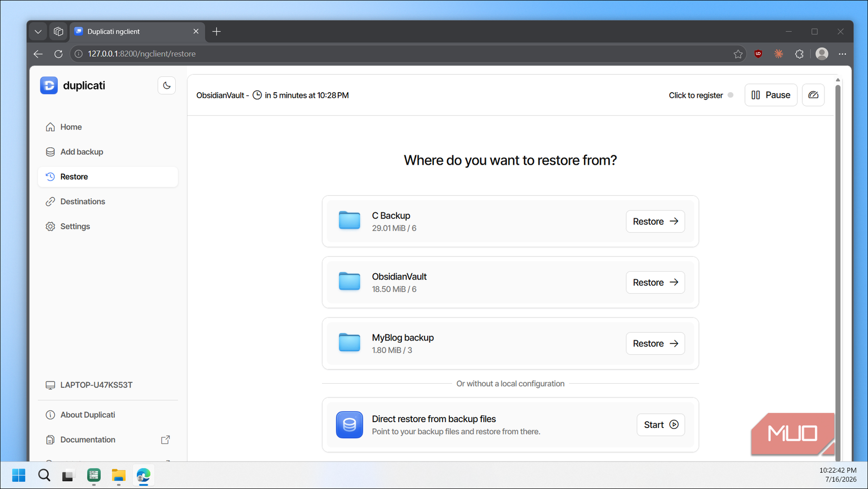
Task: Pause the Duplicati scheduler
Action: coord(771,95)
